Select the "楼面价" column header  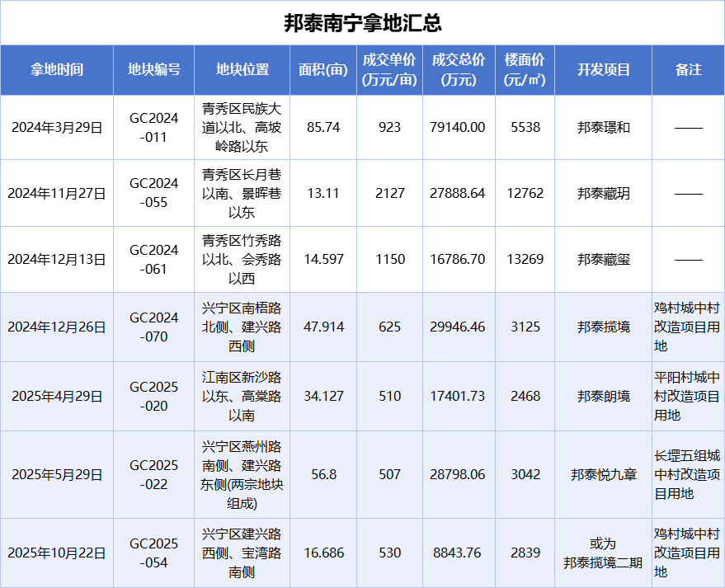click(525, 70)
